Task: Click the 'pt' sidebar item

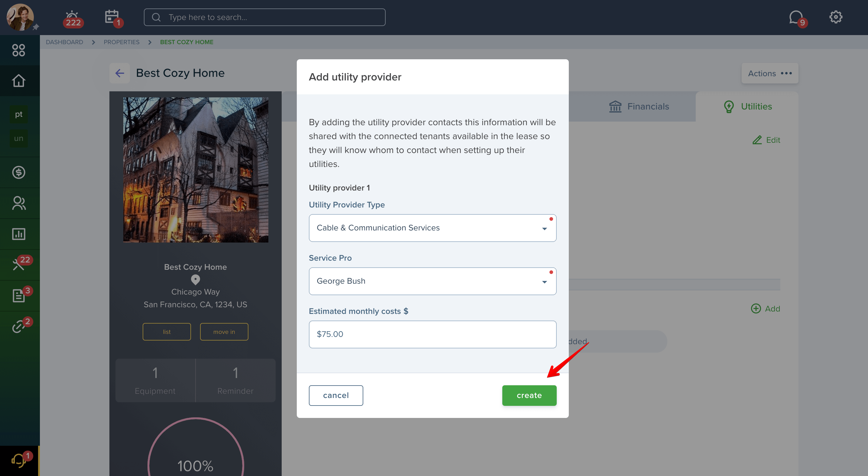Action: point(18,114)
